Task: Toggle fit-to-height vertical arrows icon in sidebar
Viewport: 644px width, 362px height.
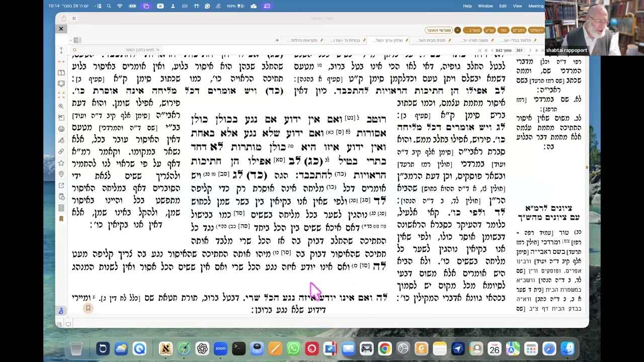Action: pyautogui.click(x=61, y=50)
